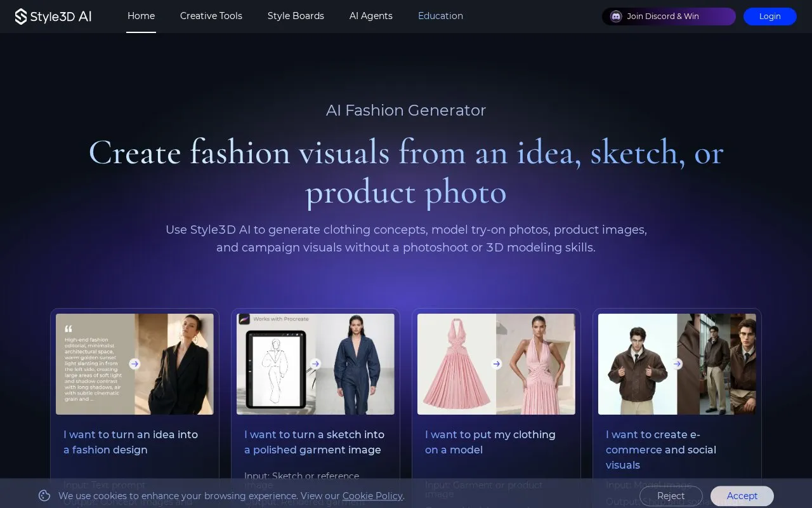This screenshot has width=812, height=508.
Task: Click 'I want to create e-commerce and social visuals'
Action: click(x=661, y=450)
